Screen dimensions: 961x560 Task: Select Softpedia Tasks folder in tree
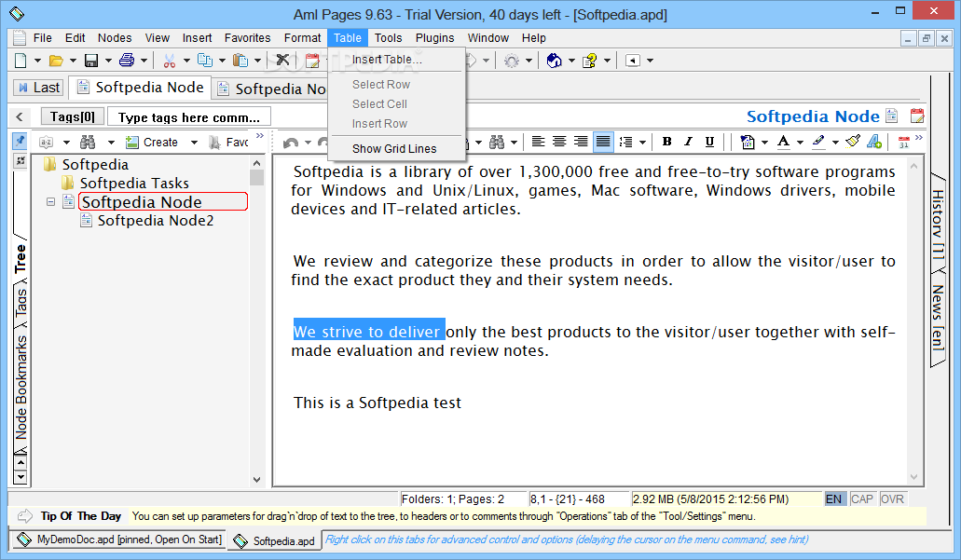(x=134, y=184)
